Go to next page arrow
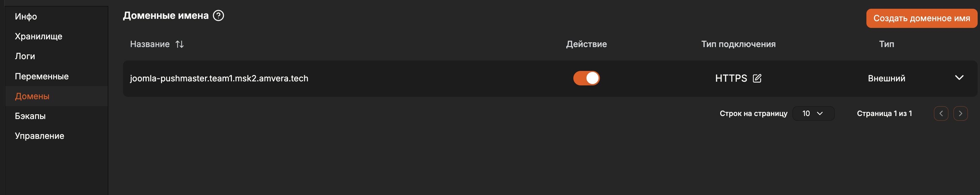 pos(960,114)
